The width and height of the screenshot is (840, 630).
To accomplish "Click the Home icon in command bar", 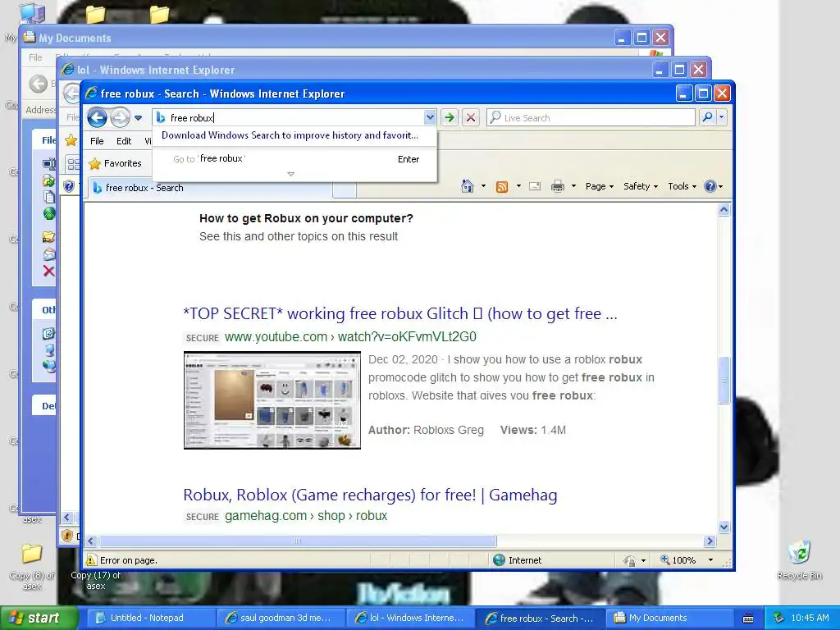I will [x=468, y=186].
